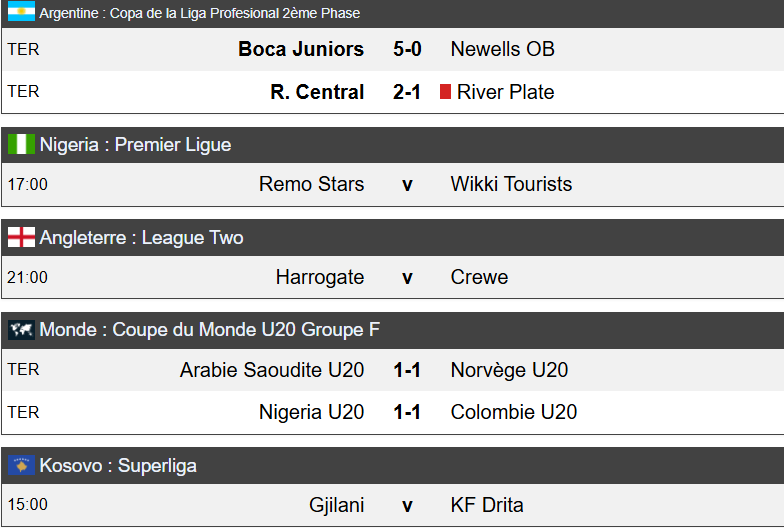Open R. Central 2-1 score
784x528 pixels.
[x=407, y=92]
